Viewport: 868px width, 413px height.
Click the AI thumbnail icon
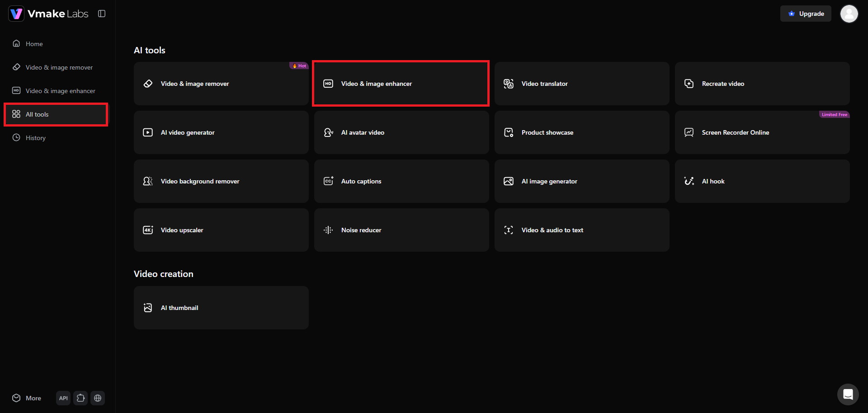click(x=148, y=308)
